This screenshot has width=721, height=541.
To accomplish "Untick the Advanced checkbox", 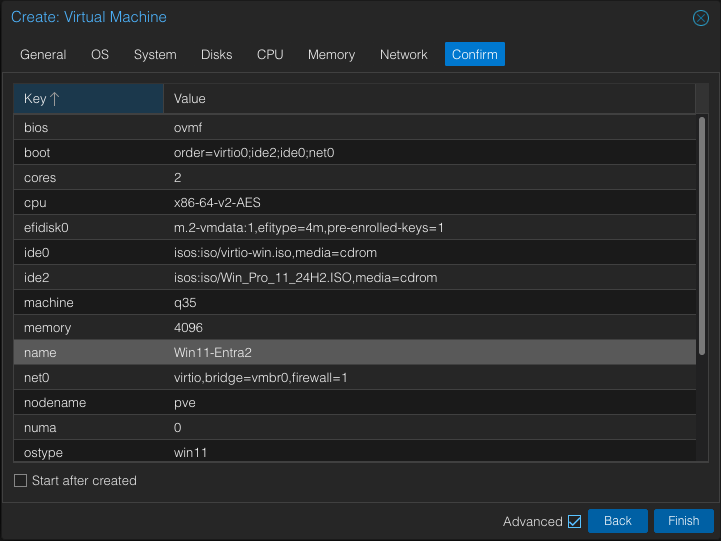I will [x=574, y=521].
